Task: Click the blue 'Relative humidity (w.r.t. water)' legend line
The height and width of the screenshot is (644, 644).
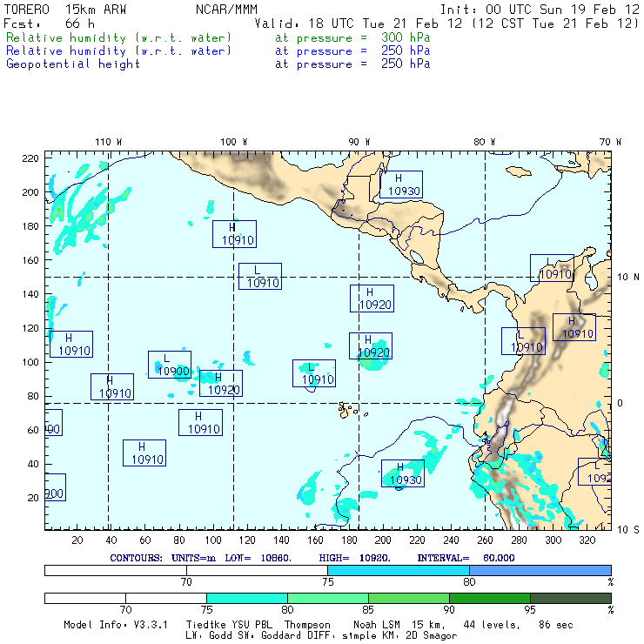Action: point(118,51)
